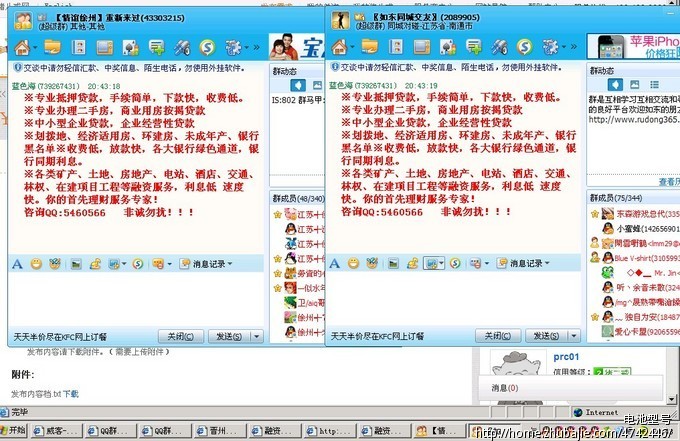Open emoji smiley picker in 情谊徐州 chat
Image resolution: width=680 pixels, height=441 pixels.
(36, 263)
